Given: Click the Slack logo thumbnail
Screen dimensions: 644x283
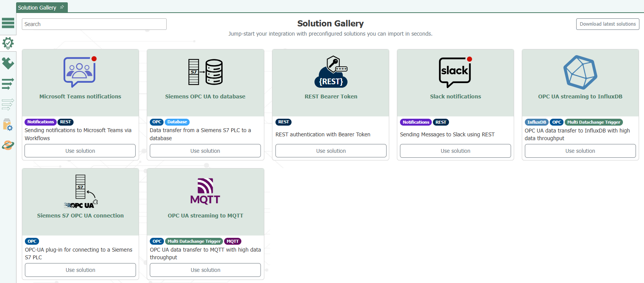Looking at the screenshot, I should [x=455, y=72].
